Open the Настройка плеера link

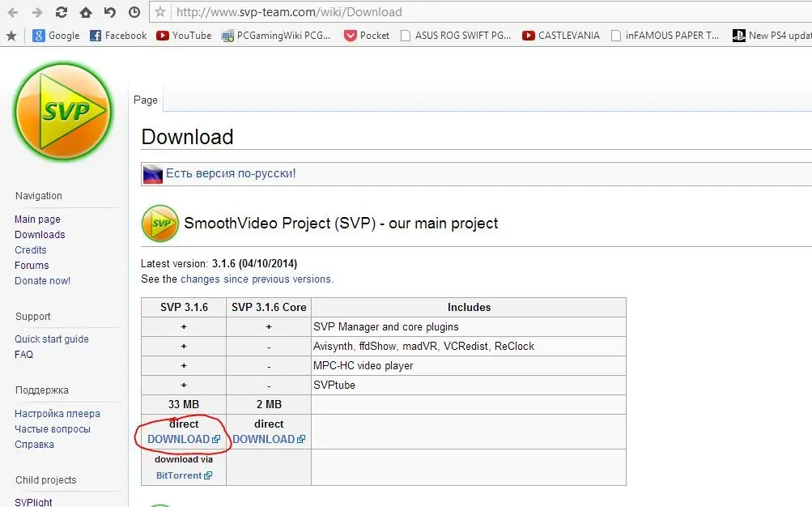[x=57, y=414]
